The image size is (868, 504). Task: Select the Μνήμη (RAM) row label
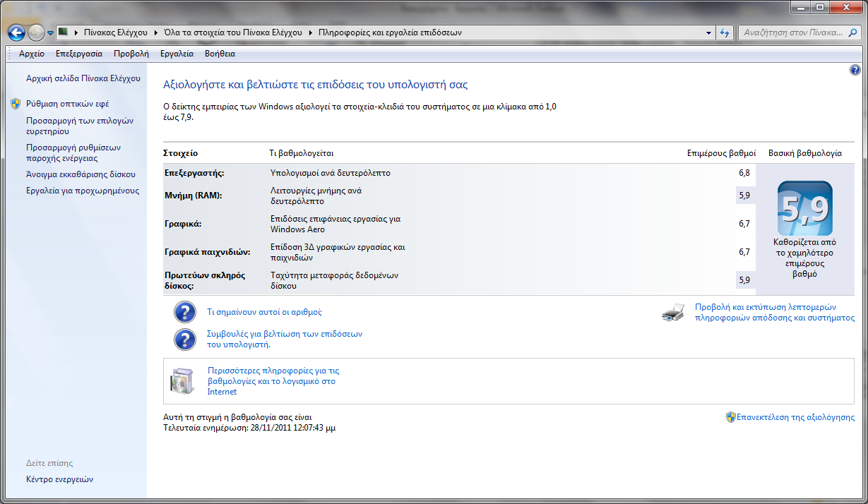(193, 196)
